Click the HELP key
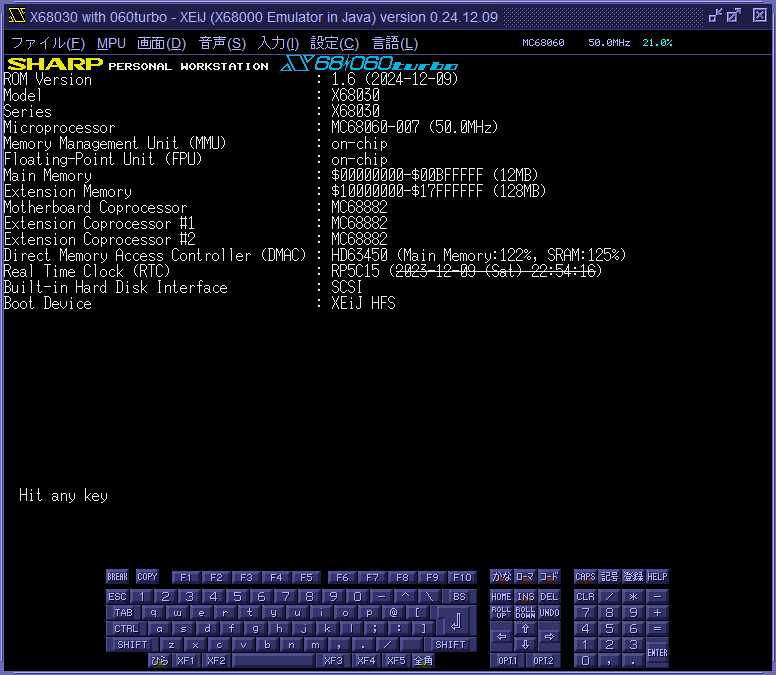The height and width of the screenshot is (675, 776). [x=657, y=577]
